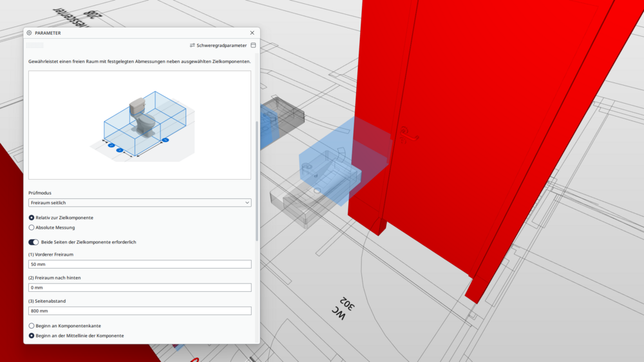Grab the dotted drag handle below title
Viewport: 644px width, 362px height.
pyautogui.click(x=35, y=45)
